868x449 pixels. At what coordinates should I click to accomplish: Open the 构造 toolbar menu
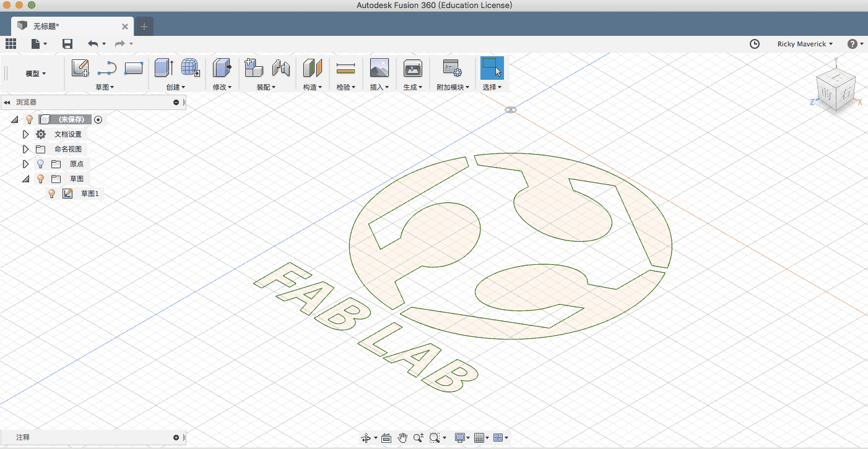(x=313, y=87)
